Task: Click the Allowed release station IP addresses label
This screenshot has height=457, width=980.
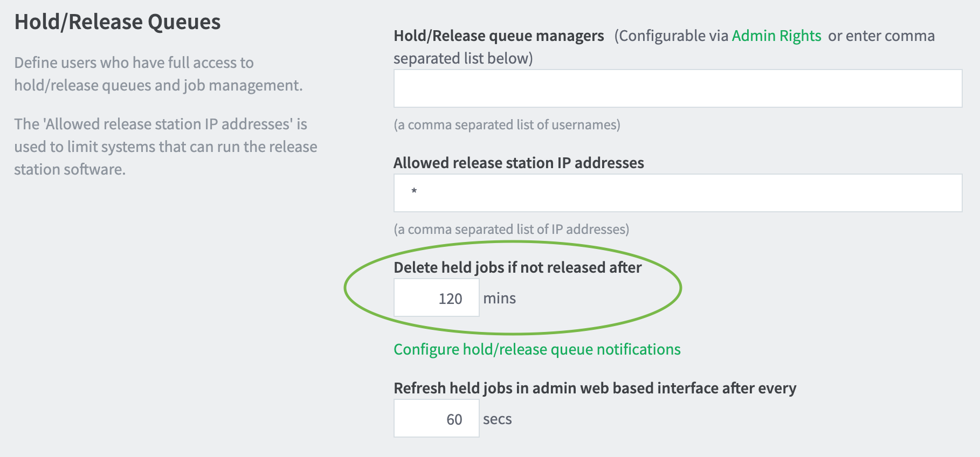Action: [519, 163]
